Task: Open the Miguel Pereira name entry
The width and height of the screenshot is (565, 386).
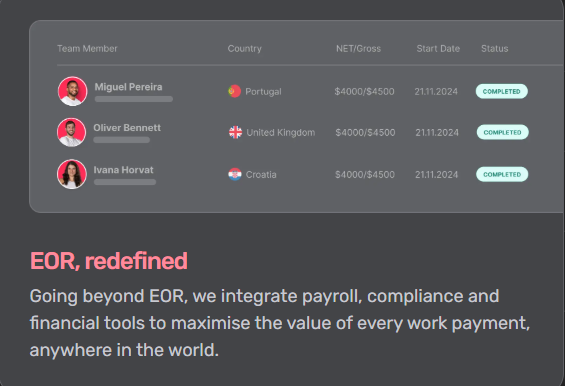Action: pyautogui.click(x=128, y=87)
